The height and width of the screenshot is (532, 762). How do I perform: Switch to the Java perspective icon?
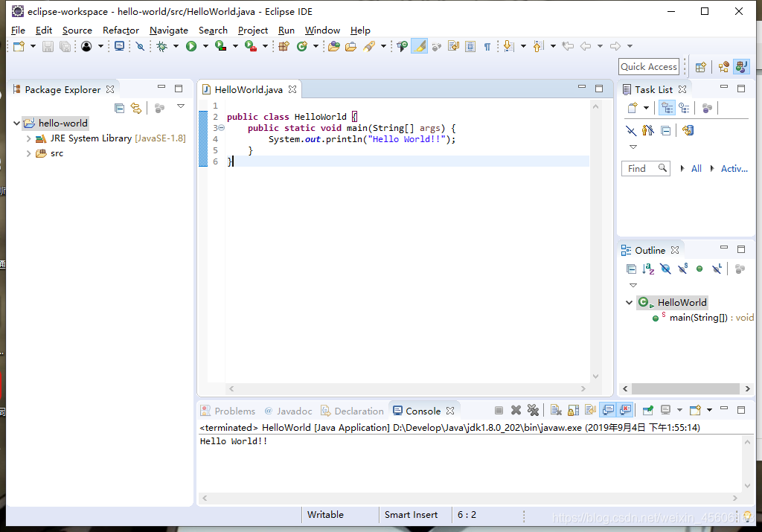click(x=742, y=66)
